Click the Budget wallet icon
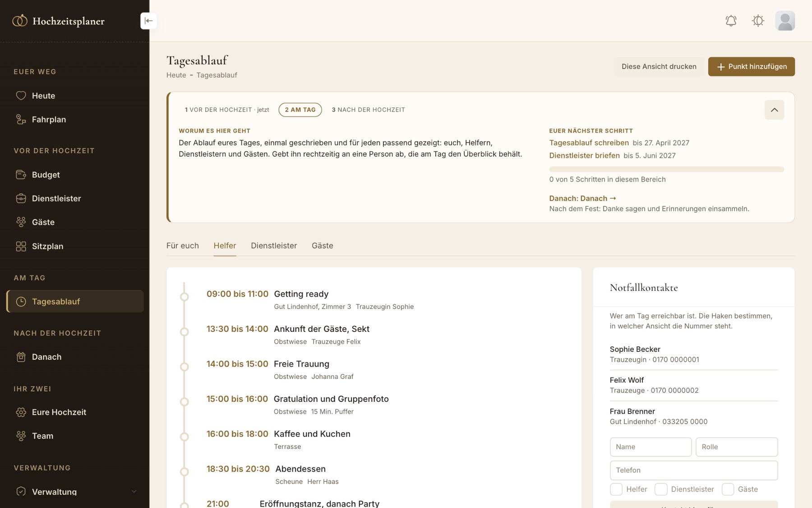This screenshot has height=508, width=812. tap(21, 175)
